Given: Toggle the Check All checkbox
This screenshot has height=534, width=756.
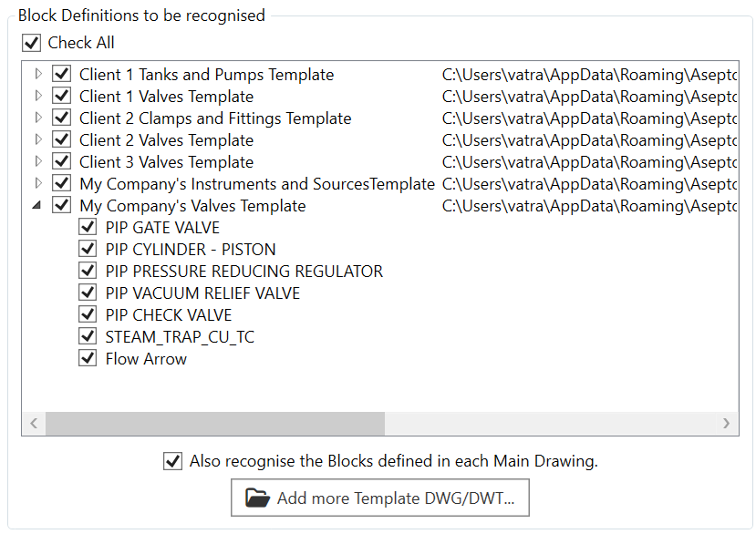Looking at the screenshot, I should (x=32, y=43).
